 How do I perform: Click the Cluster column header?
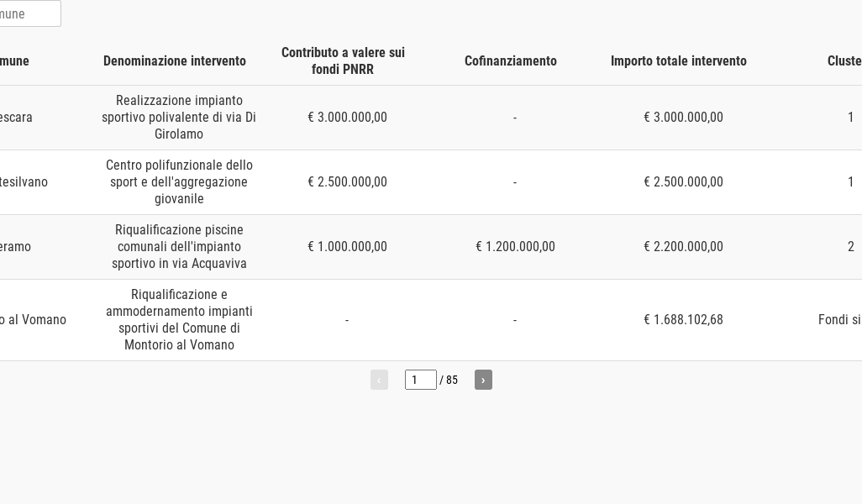pos(844,61)
